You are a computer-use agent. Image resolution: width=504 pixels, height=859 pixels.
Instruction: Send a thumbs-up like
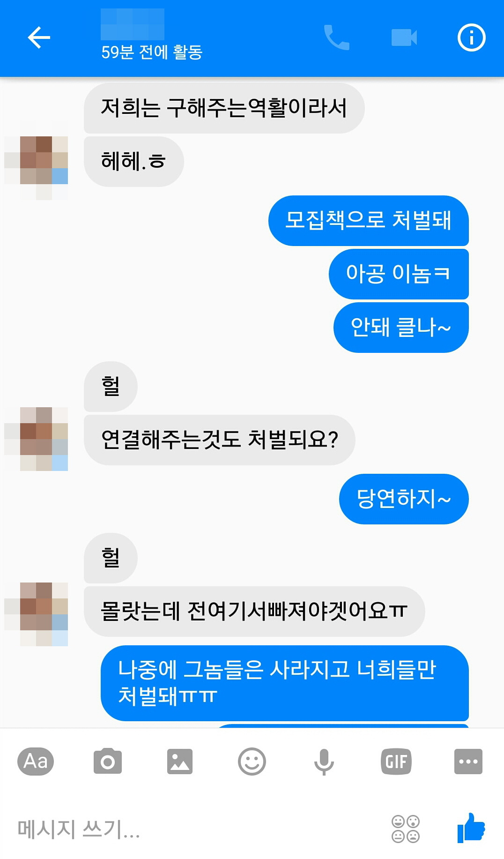coord(471,828)
